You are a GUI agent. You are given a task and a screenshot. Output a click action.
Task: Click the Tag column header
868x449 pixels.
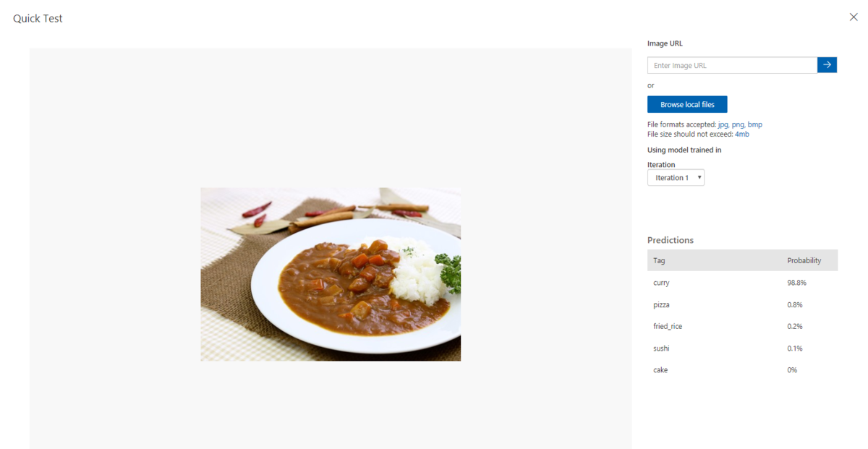point(659,260)
